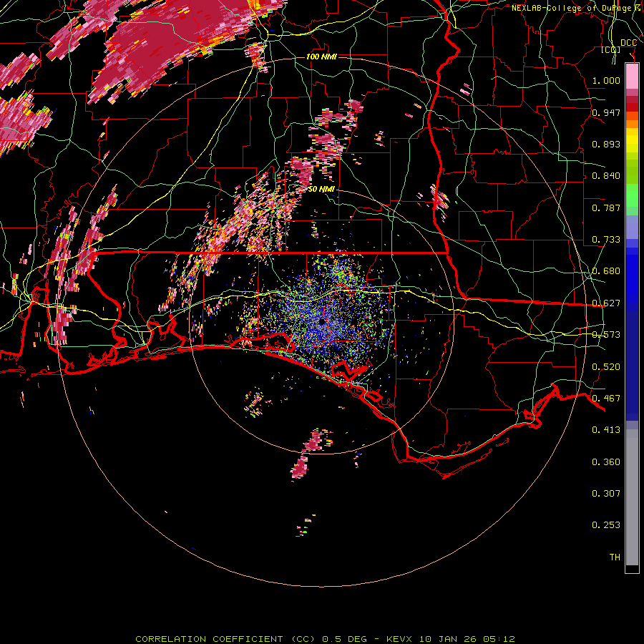Screen dimensions: 644x644
Task: Select the 0.467 scale value
Action: click(x=606, y=399)
